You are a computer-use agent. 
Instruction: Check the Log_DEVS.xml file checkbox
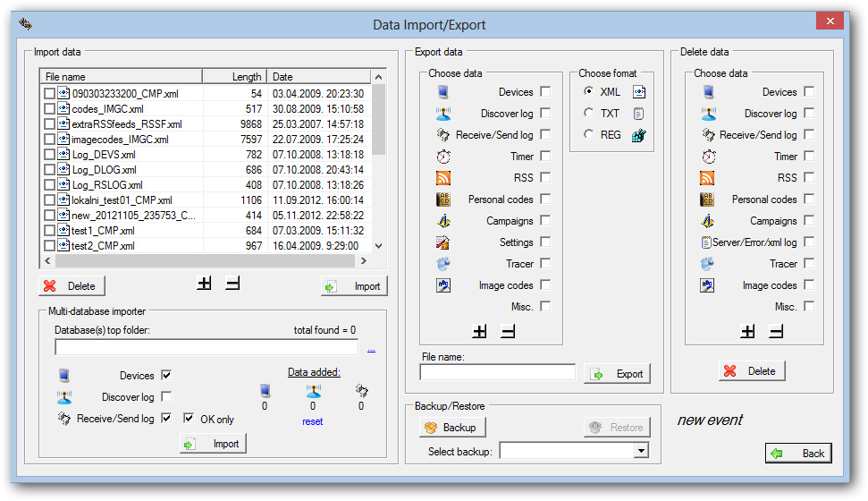tap(49, 155)
